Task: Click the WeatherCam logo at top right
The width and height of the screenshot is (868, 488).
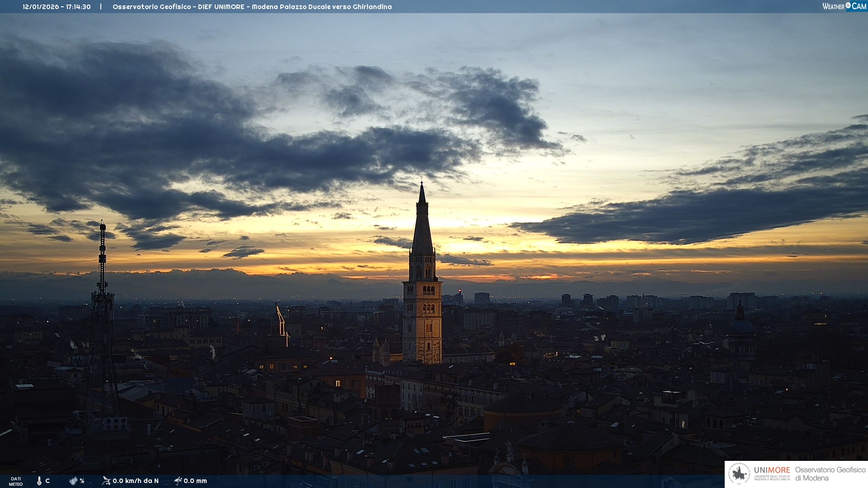Action: [x=844, y=6]
